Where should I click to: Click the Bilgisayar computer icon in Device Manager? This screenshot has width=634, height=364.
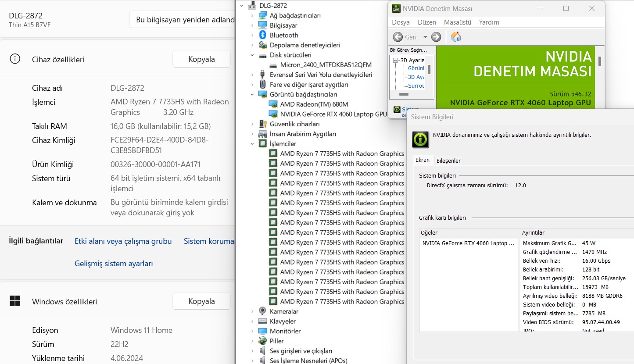coord(262,25)
